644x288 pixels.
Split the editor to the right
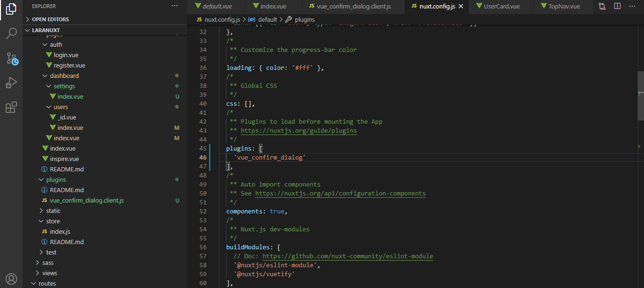(617, 6)
